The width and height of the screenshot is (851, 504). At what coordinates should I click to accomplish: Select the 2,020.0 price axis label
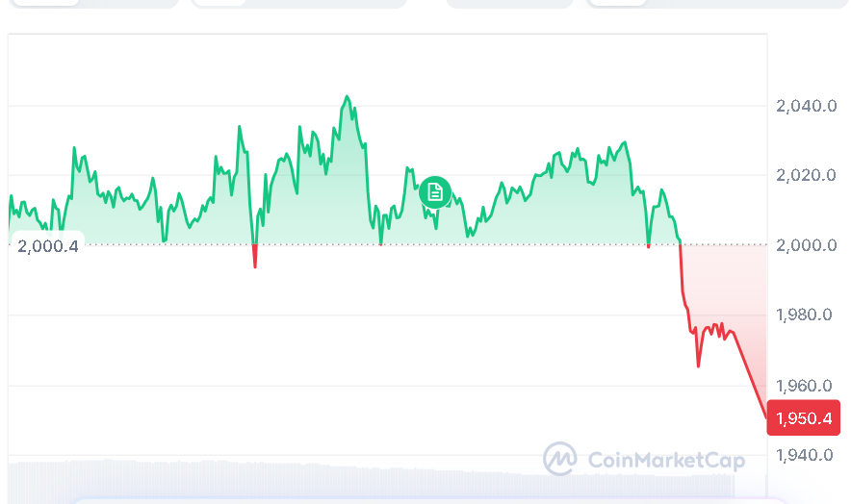tap(805, 175)
